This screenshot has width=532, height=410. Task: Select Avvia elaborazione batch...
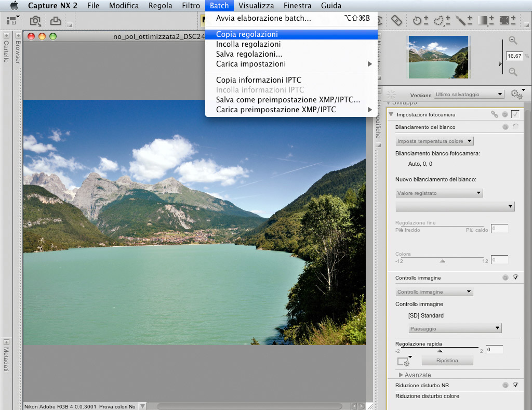pos(291,18)
